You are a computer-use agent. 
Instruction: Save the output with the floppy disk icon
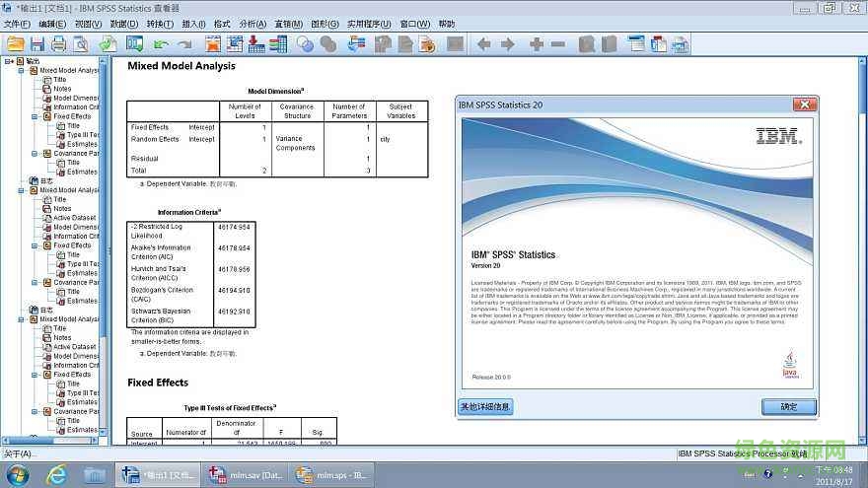pos(37,44)
